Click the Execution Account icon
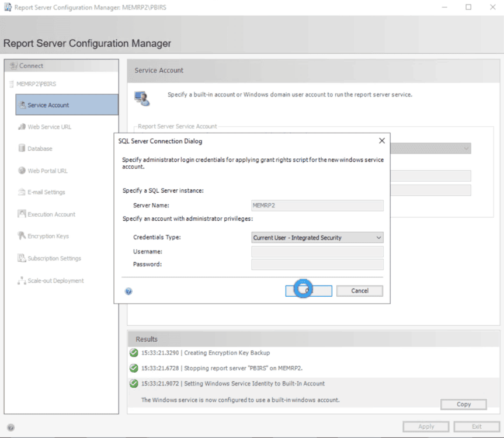504x438 pixels. point(22,214)
